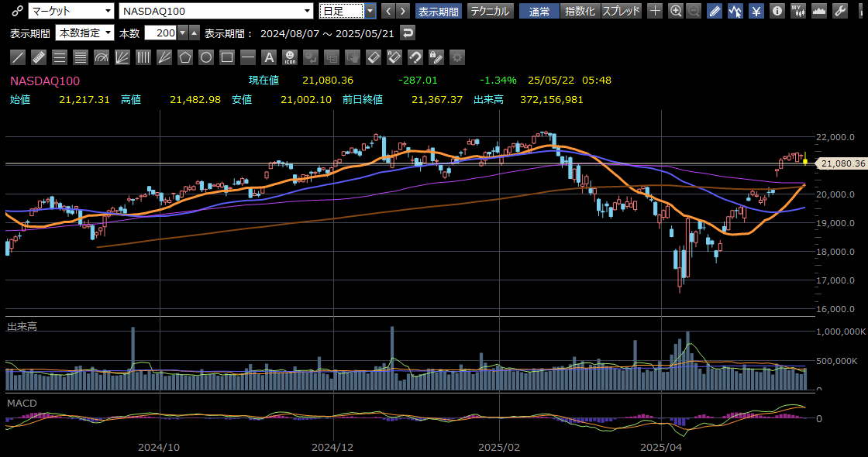Reset the display period with return arrow
Image resolution: width=868 pixels, height=457 pixels.
(408, 33)
